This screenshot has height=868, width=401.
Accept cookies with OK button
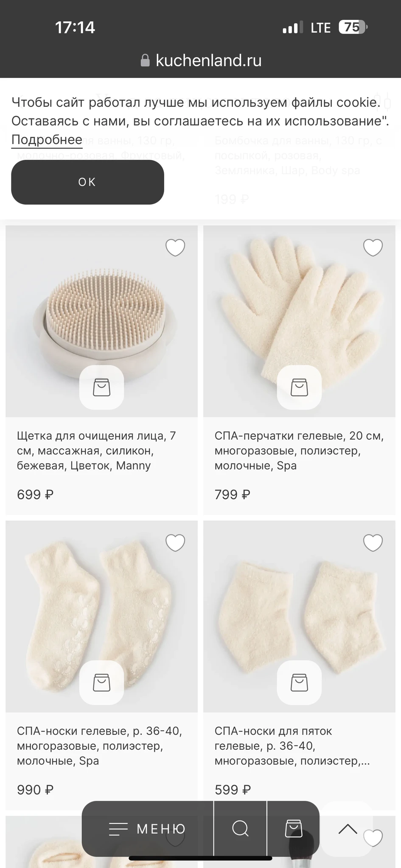[87, 182]
